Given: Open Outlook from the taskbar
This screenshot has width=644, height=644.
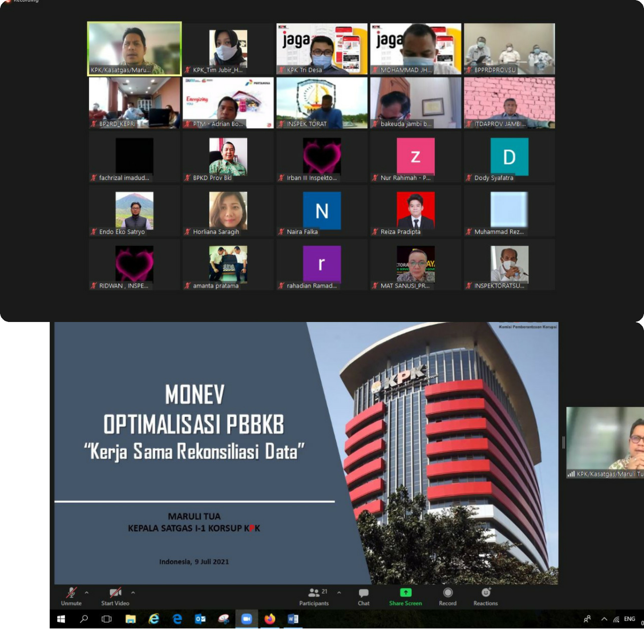Looking at the screenshot, I should click(x=200, y=619).
